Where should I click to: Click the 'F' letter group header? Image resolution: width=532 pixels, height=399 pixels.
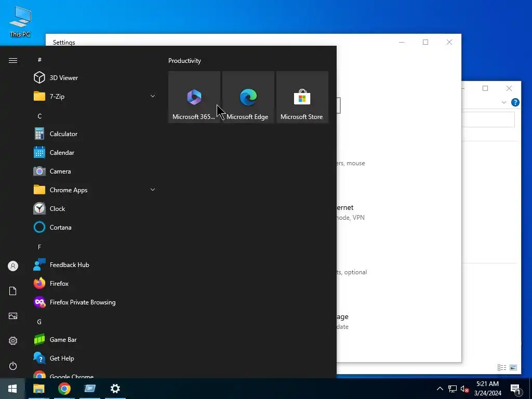[x=39, y=247]
